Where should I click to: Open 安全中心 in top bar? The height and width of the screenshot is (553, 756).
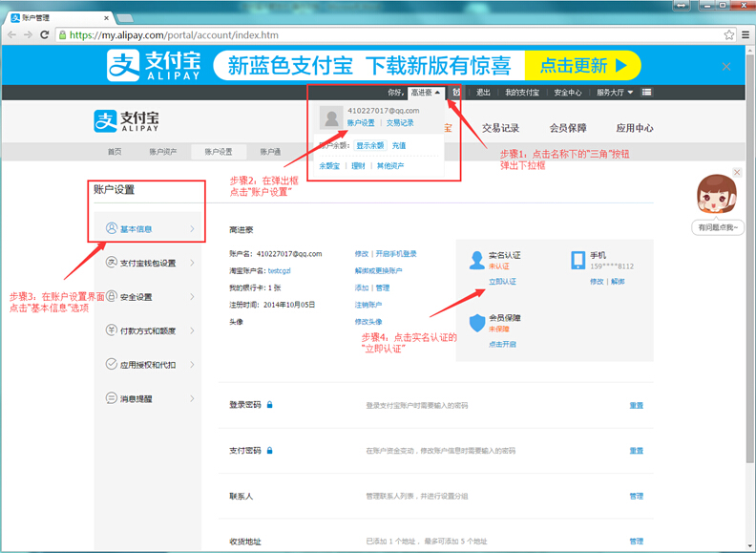pyautogui.click(x=568, y=92)
